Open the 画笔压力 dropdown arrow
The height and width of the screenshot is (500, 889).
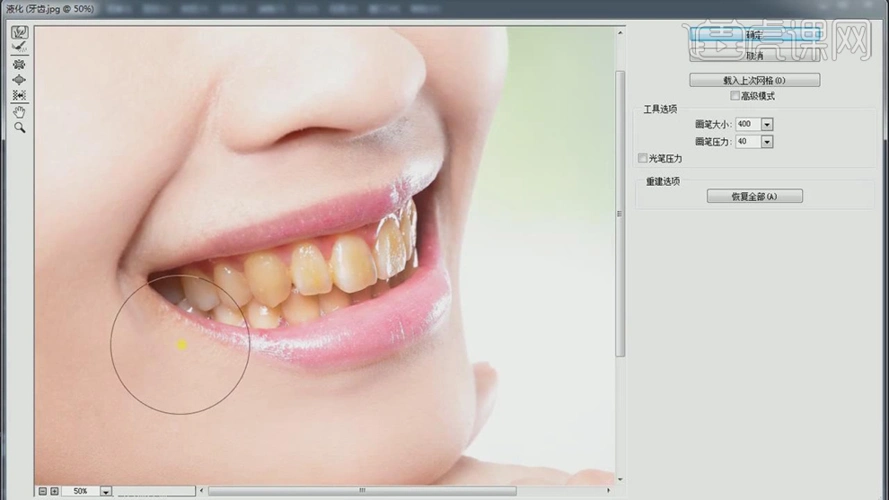pyautogui.click(x=767, y=142)
